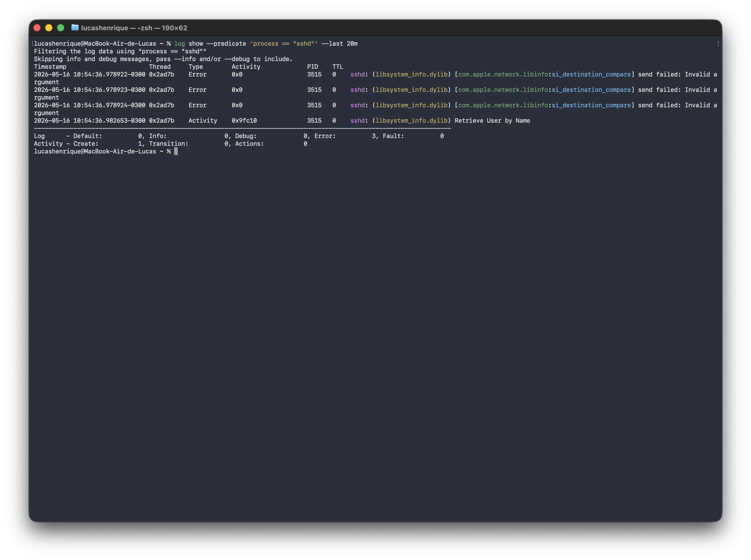This screenshot has width=751, height=560.
Task: Click the 'Activity' type in the last log row
Action: coord(203,121)
